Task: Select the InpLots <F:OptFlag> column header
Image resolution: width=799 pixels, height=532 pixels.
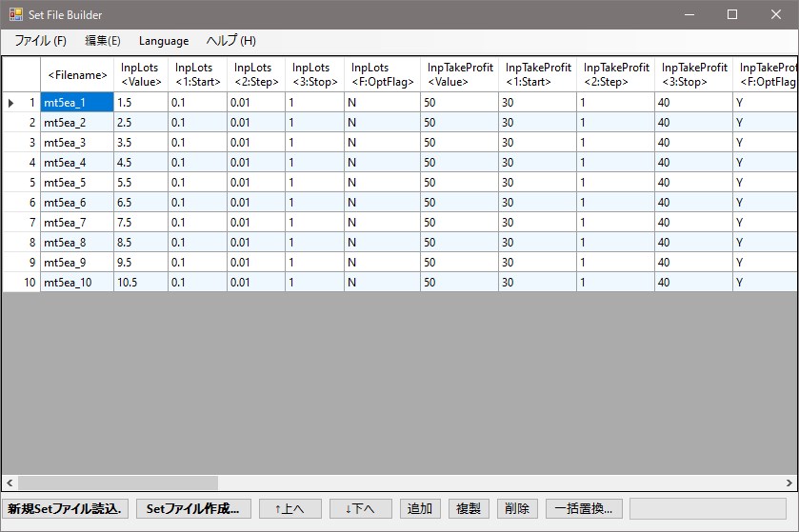Action: point(382,75)
